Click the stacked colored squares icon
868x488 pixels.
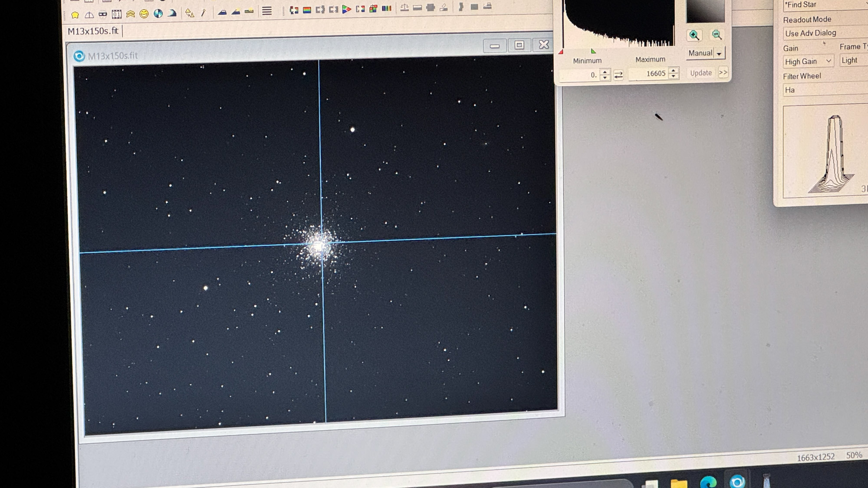point(373,8)
